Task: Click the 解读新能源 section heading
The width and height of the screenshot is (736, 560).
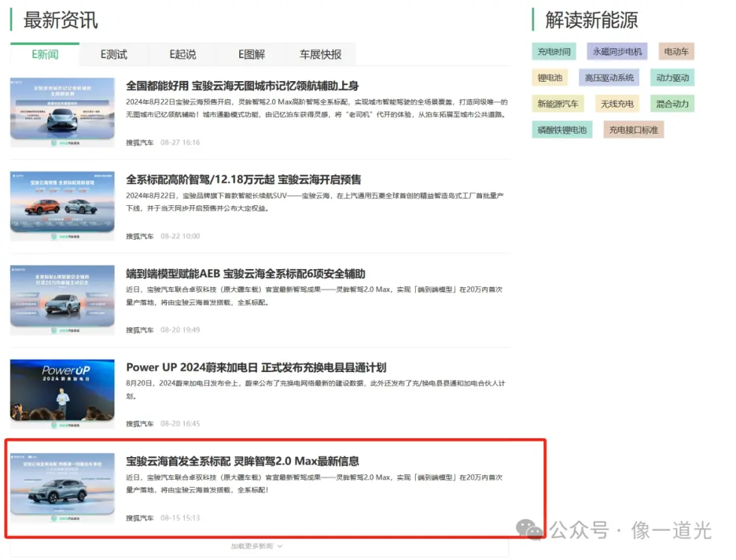Action: (592, 20)
